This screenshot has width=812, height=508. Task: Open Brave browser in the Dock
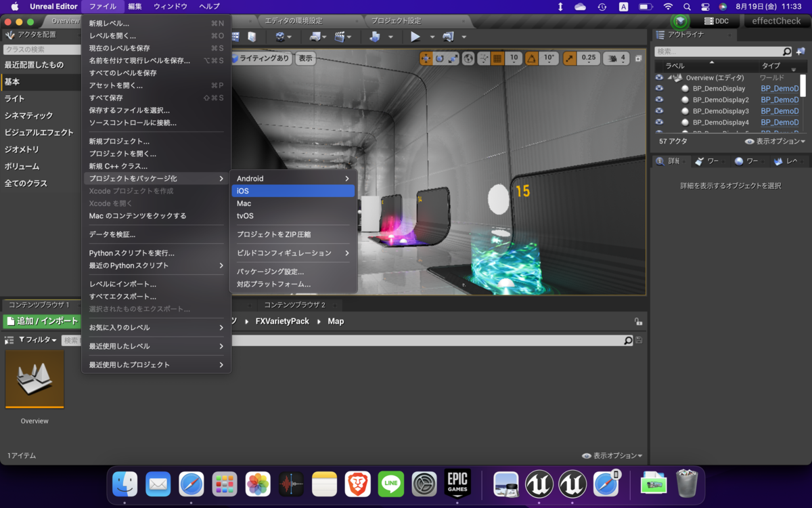click(x=358, y=484)
